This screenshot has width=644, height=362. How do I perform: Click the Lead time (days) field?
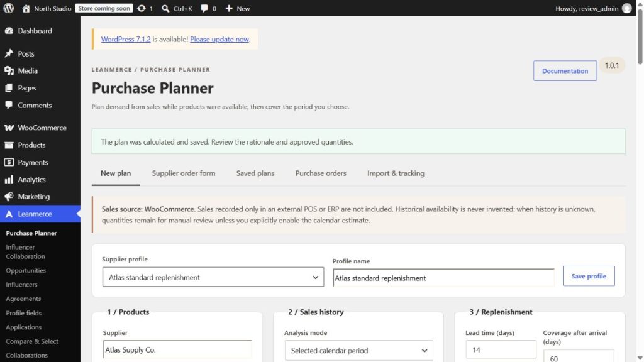pos(501,349)
